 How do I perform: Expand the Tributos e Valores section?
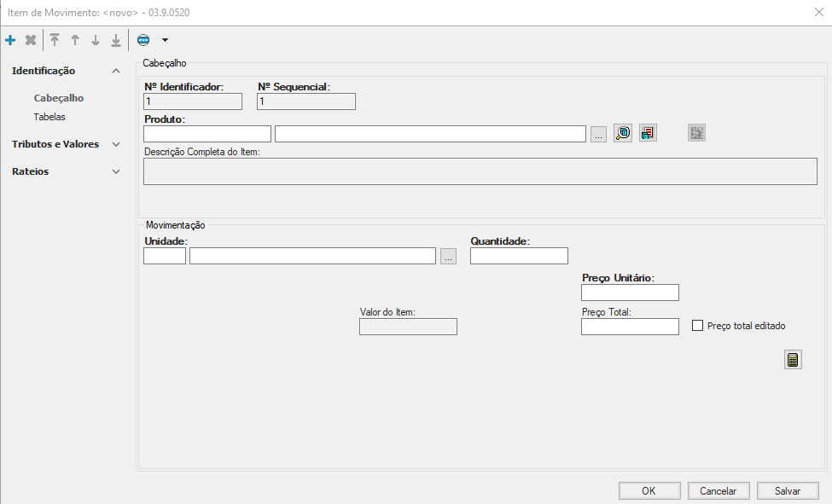coord(116,145)
